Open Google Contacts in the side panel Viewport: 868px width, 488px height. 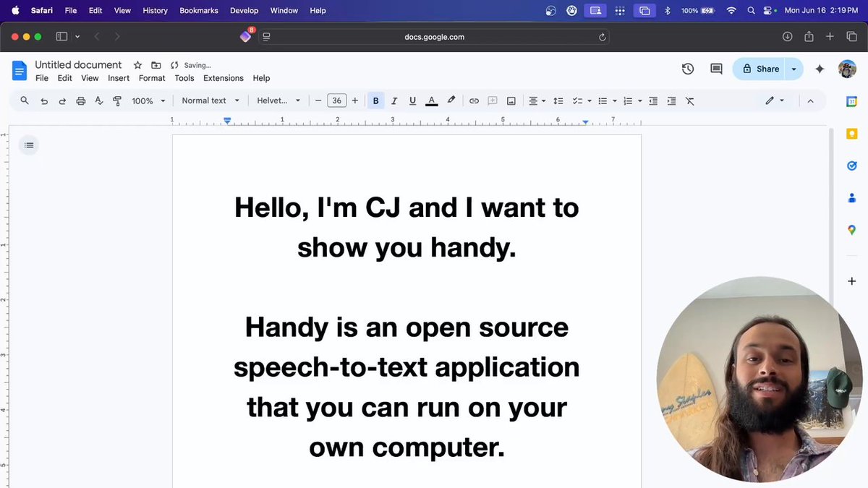851,197
